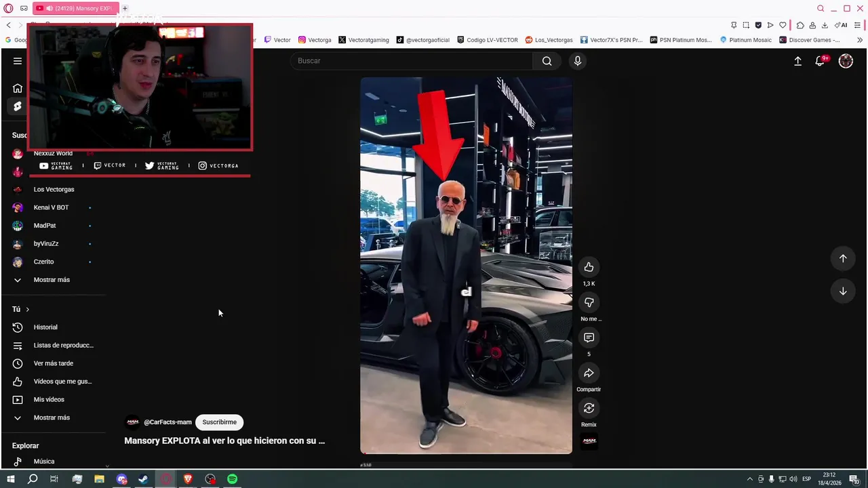Open Mis videos
Viewport: 868px width, 488px height.
(49, 400)
